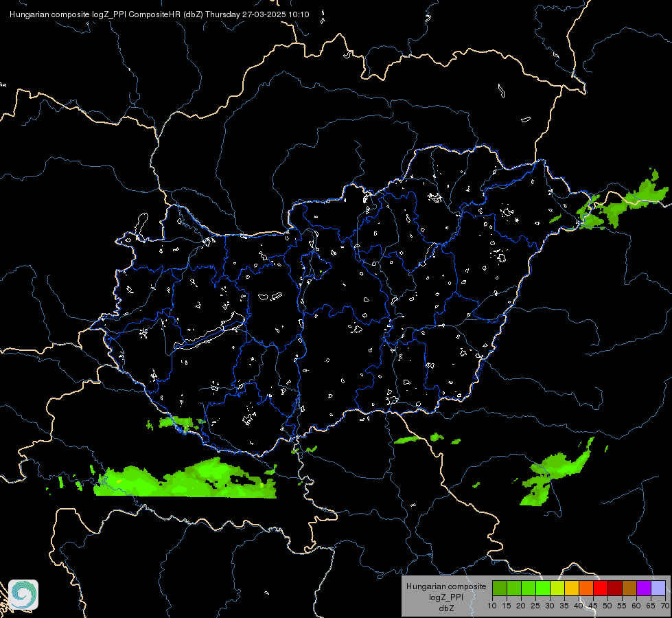This screenshot has width=672, height=618.
Task: Select the orange 40–45 dBZ legend swatch
Action: 586,588
